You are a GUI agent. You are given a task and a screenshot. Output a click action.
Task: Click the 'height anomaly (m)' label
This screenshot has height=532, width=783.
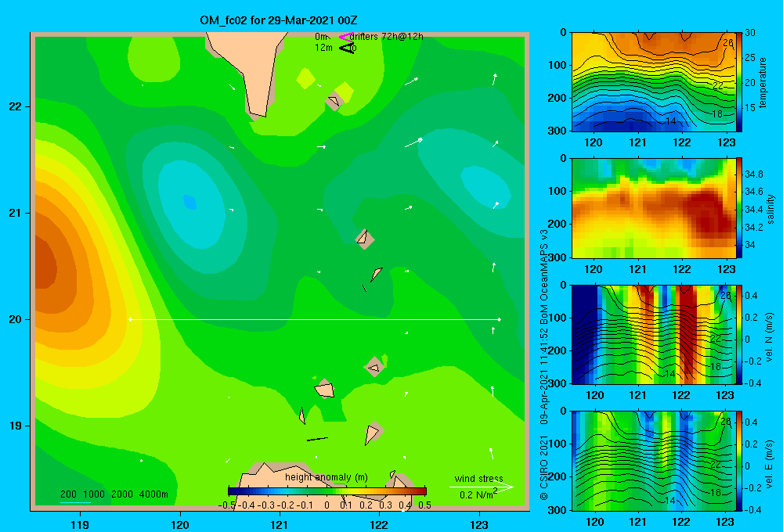(x=327, y=477)
